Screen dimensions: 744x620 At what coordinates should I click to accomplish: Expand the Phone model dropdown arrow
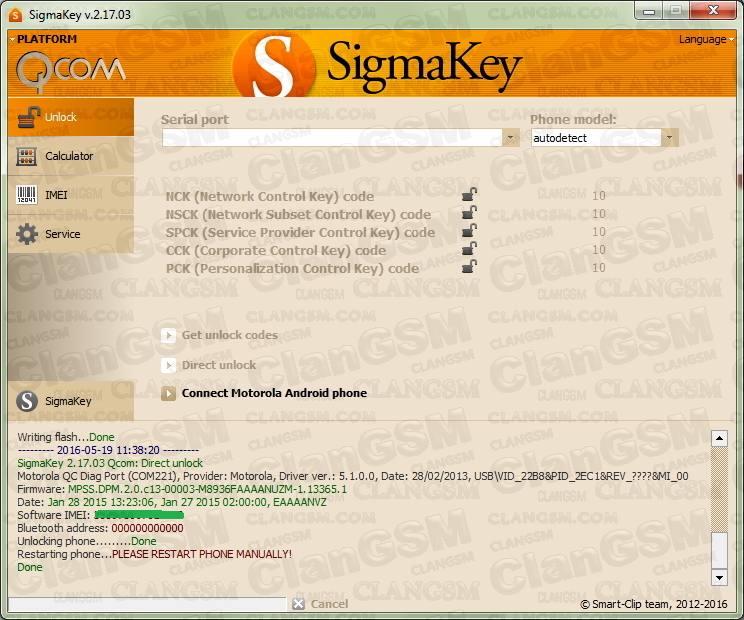point(670,138)
